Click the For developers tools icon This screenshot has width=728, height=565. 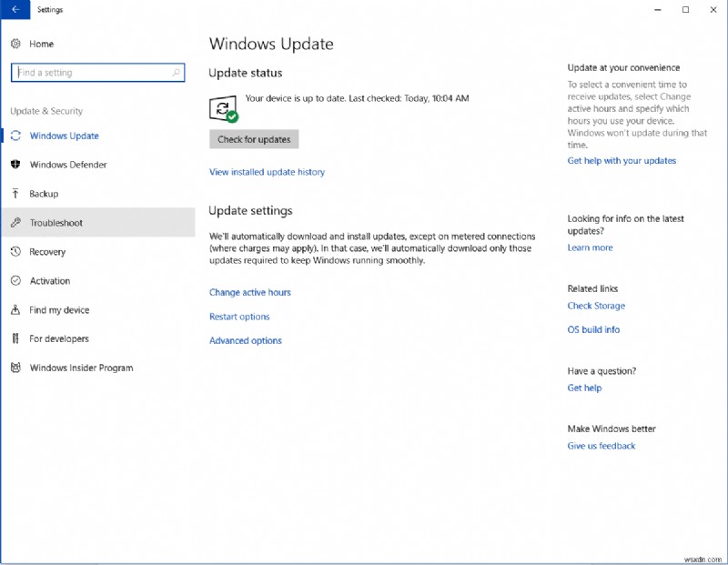point(15,338)
